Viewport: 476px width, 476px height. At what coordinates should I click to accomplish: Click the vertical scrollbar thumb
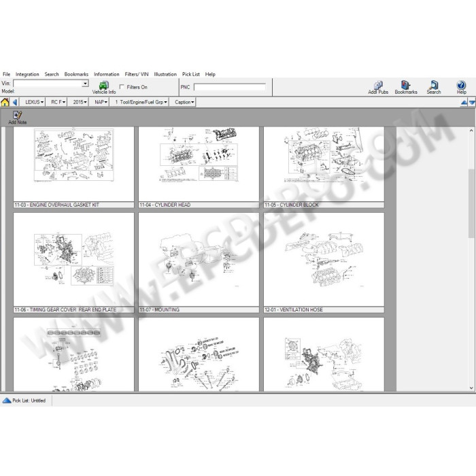471,203
